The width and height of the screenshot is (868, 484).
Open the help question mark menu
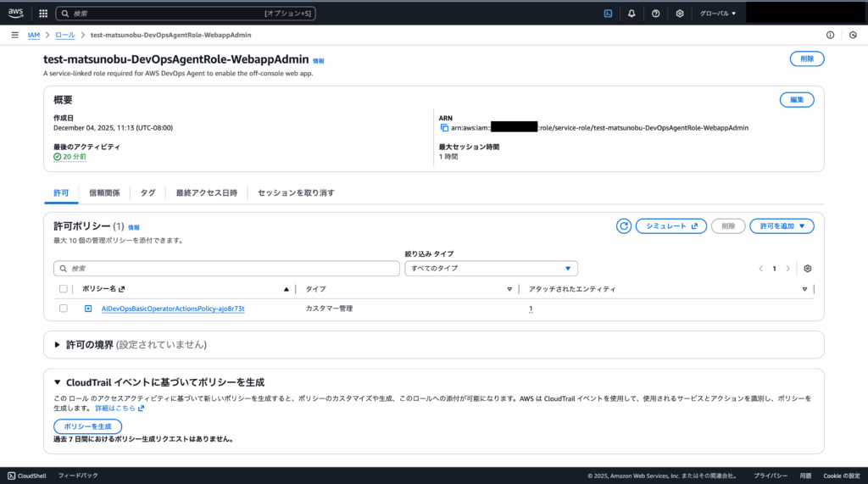[655, 14]
